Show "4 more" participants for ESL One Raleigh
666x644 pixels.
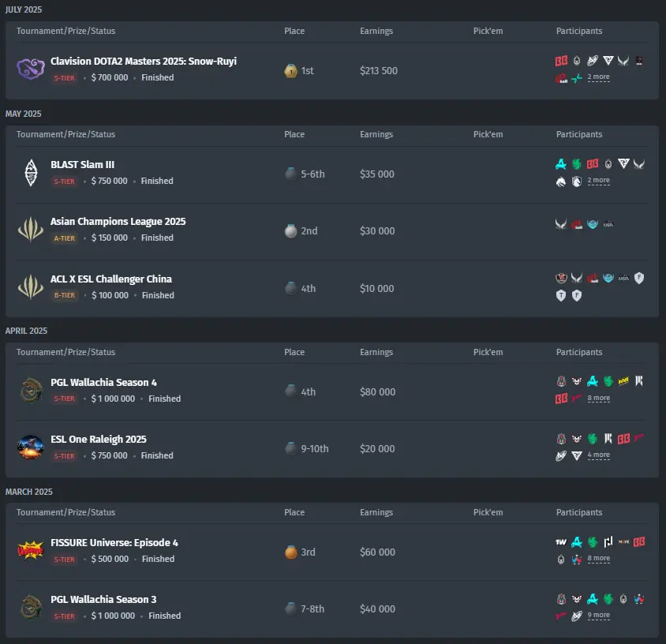(x=598, y=455)
